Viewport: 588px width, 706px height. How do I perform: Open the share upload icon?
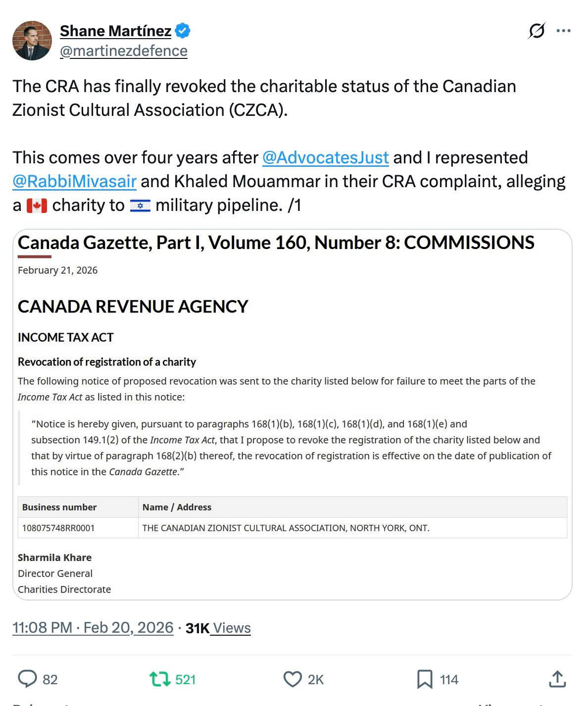[557, 679]
